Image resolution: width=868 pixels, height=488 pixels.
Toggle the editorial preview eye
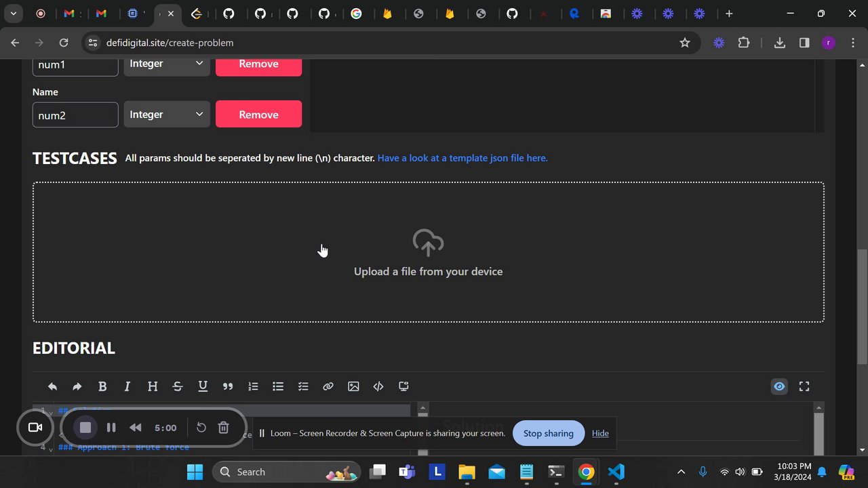click(779, 386)
